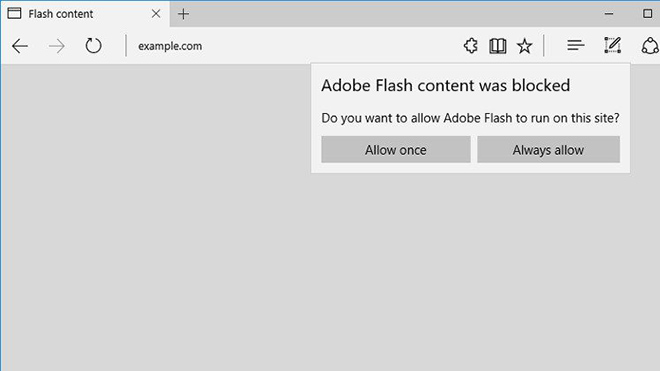Click the Allow once button
This screenshot has height=371, width=660.
396,149
